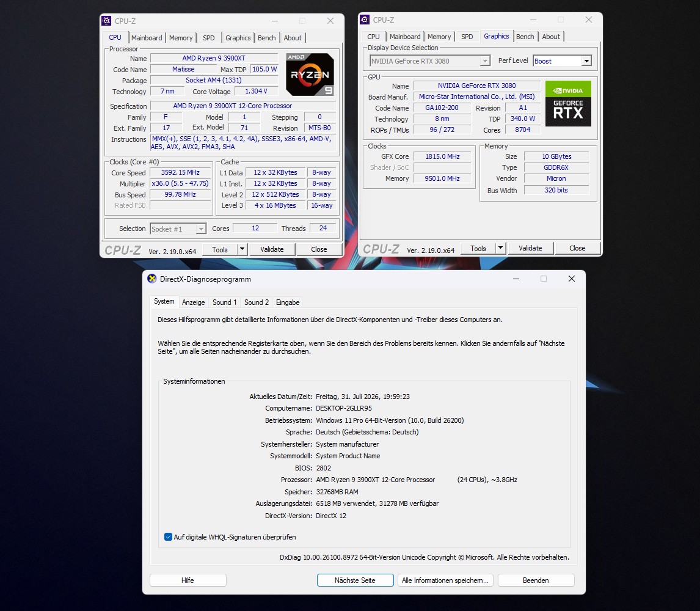This screenshot has height=611, width=700.
Task: Open About tab in right CPU-Z window
Action: (551, 37)
